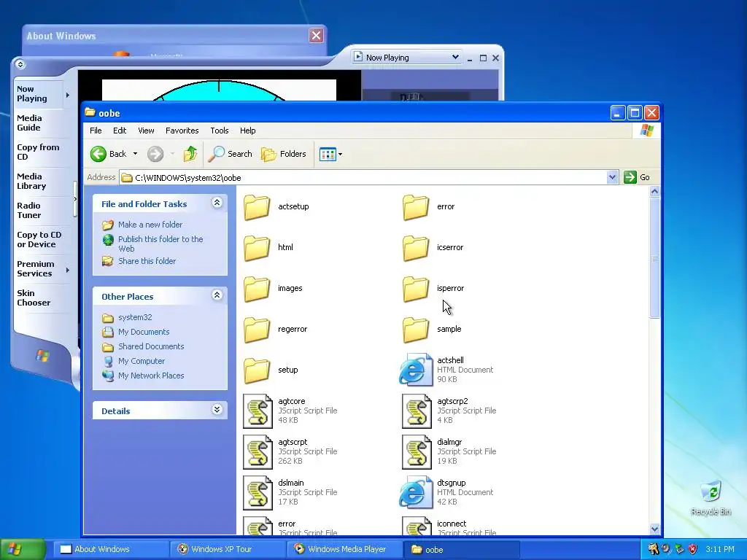
Task: Select the dtsgnup HTML Document icon
Action: click(415, 492)
